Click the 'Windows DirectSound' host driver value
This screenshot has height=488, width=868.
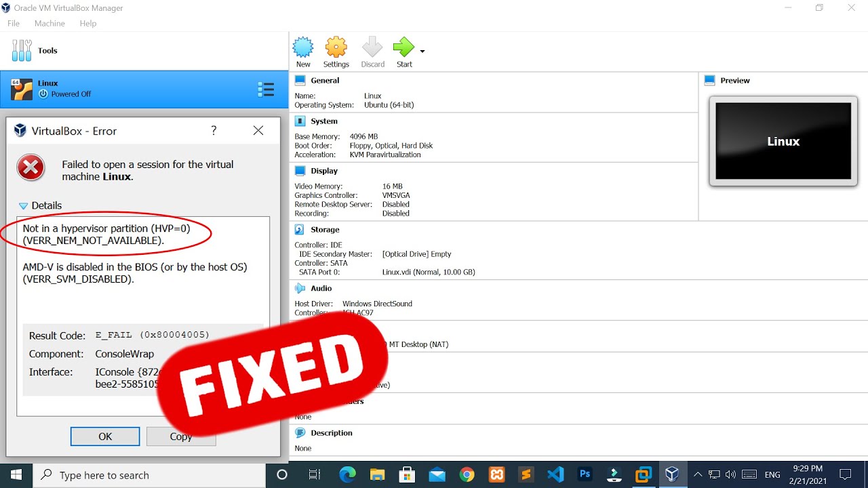click(377, 304)
